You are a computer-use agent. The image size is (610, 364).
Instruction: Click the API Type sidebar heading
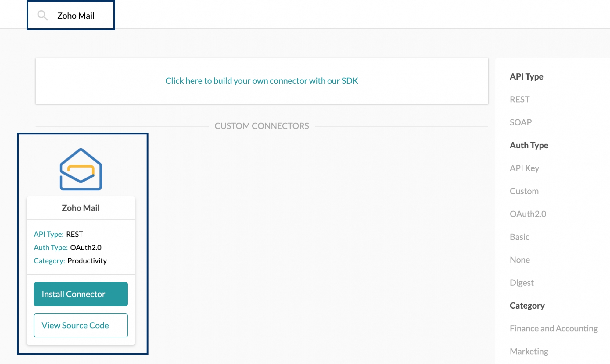pos(526,76)
